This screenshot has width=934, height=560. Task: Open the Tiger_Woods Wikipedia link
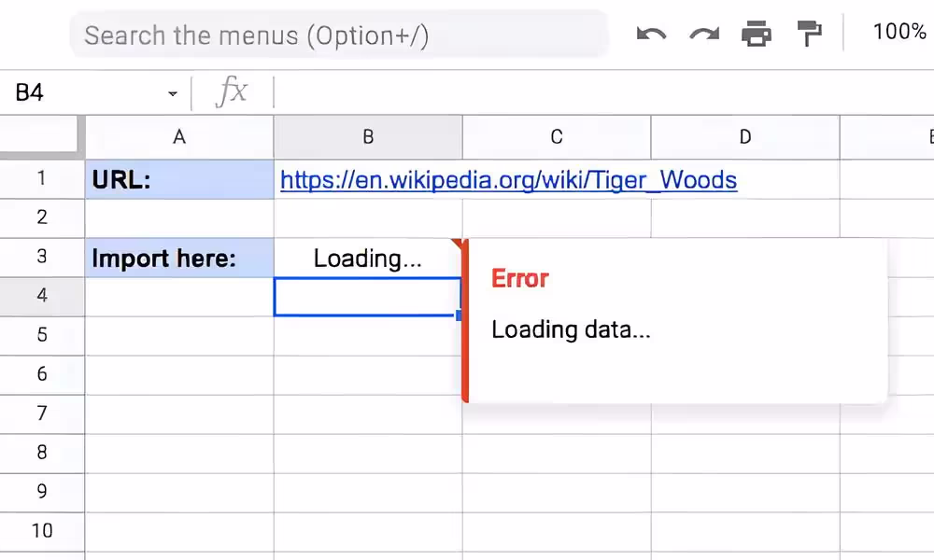coord(509,180)
